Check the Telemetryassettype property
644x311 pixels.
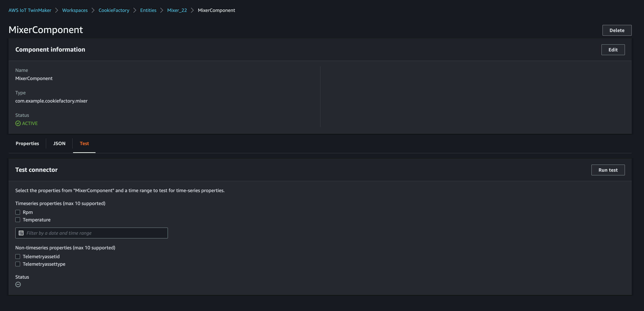click(x=18, y=264)
